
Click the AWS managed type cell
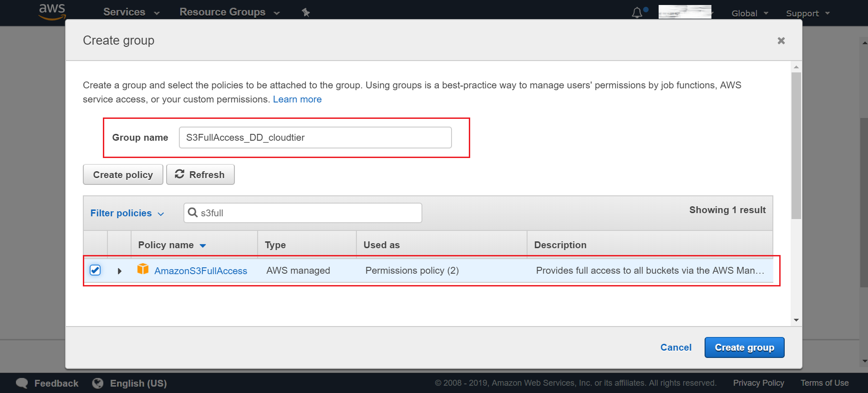pyautogui.click(x=298, y=271)
